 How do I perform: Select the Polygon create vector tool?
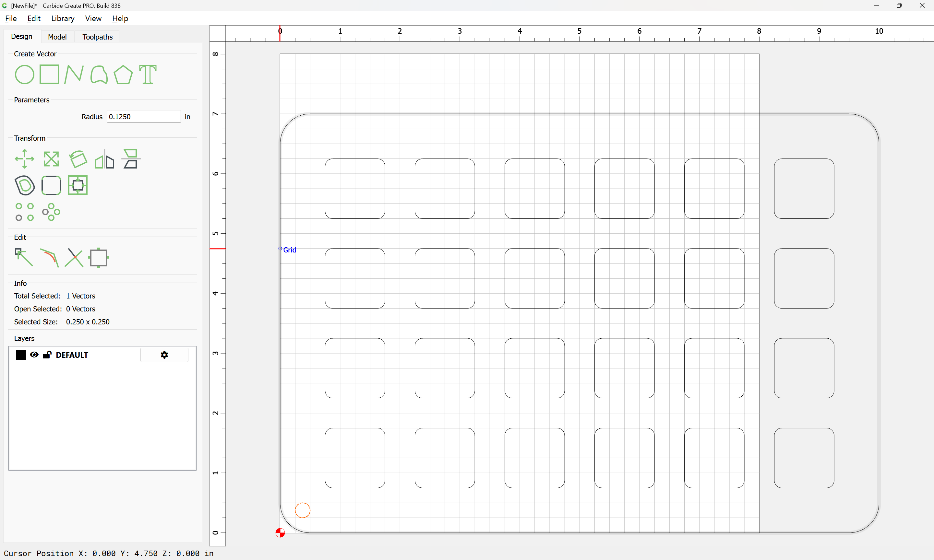pyautogui.click(x=123, y=74)
